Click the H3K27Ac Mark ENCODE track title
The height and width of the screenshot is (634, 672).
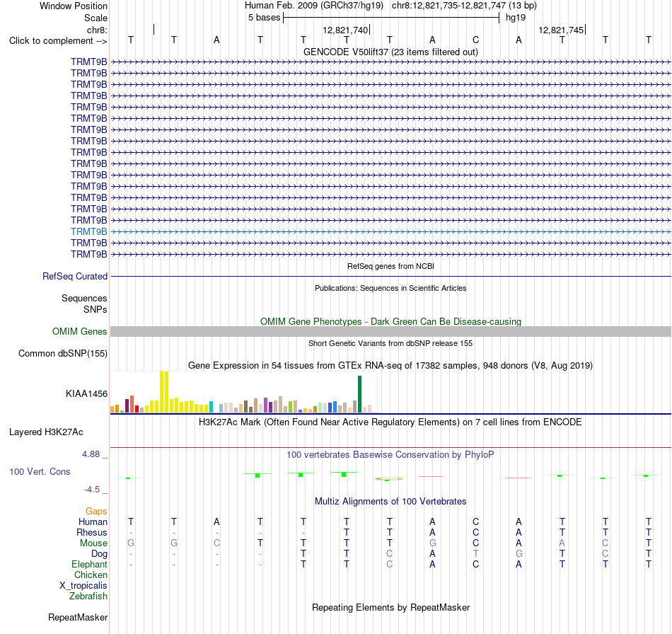390,422
